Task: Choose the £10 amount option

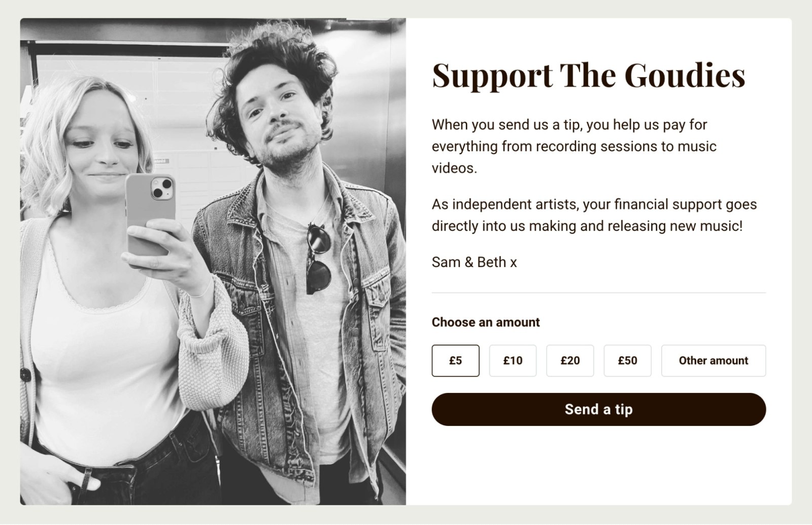Action: tap(513, 360)
